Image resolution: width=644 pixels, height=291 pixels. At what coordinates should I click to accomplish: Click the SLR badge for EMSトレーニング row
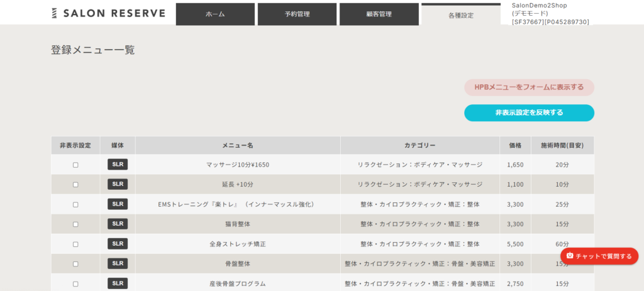118,204
